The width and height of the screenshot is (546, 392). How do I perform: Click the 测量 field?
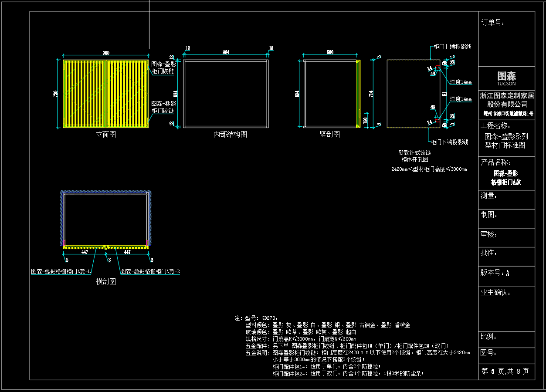[x=506, y=199]
